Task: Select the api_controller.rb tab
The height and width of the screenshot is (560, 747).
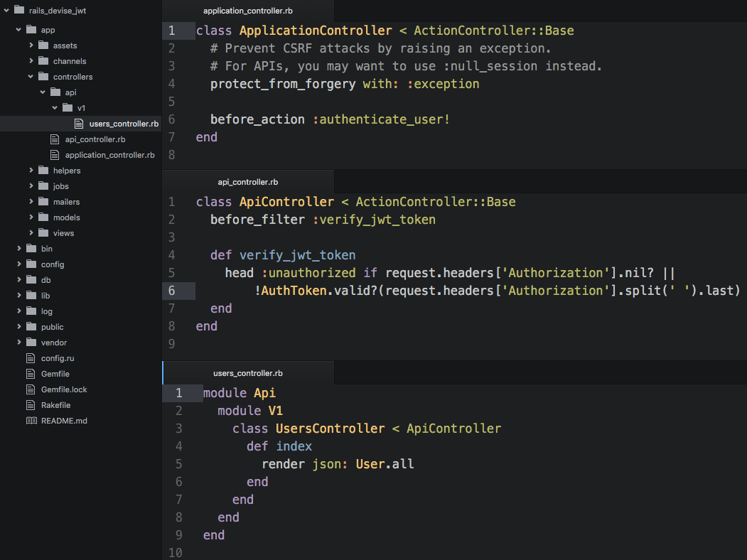Action: point(247,181)
